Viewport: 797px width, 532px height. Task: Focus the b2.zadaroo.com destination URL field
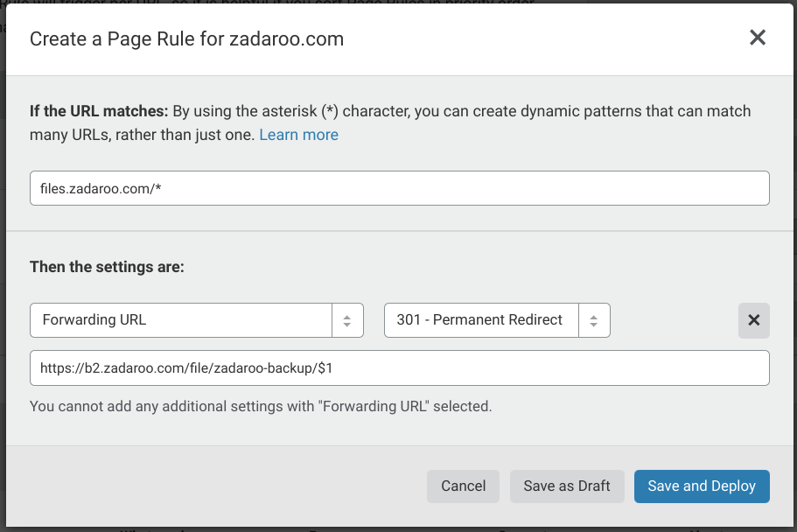coord(399,368)
